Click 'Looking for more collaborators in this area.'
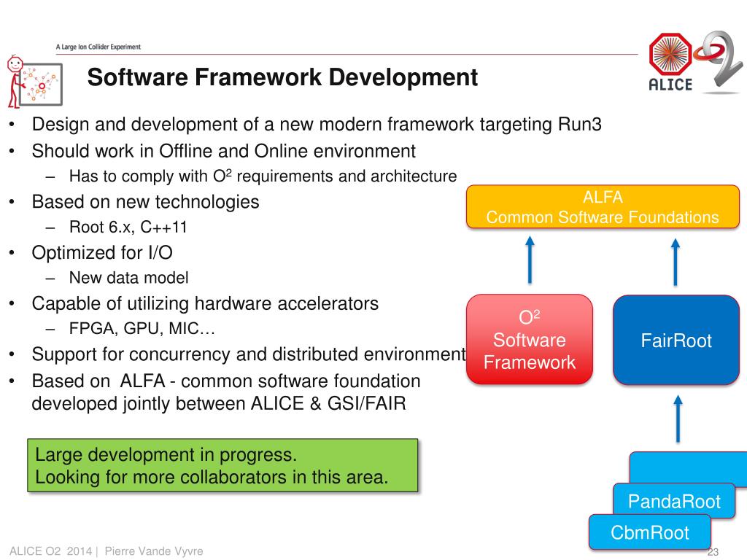747x560 pixels. (212, 477)
